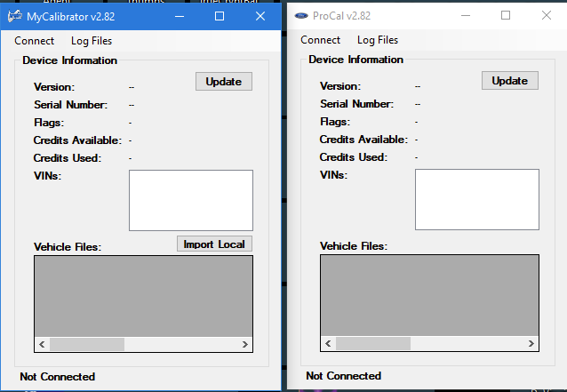This screenshot has height=392, width=567.
Task: Click right scroll arrow in ProCal Vehicle Files
Action: click(x=531, y=343)
